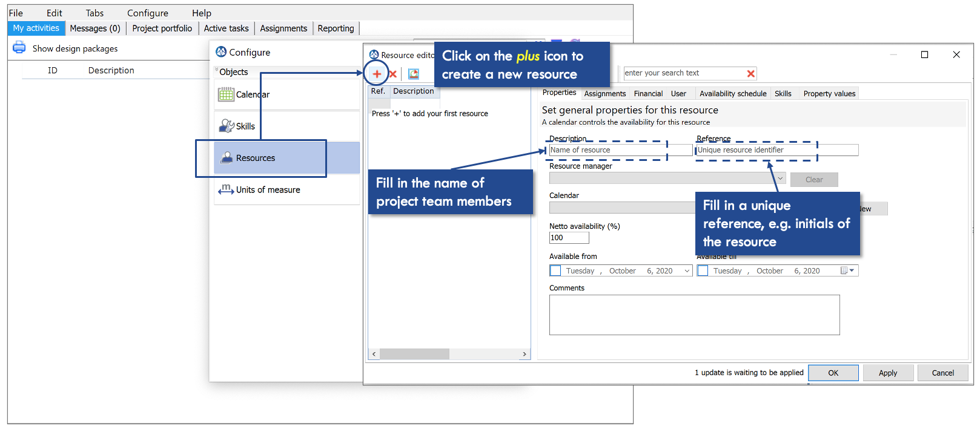980x432 pixels.
Task: Click the Ref. column header in resource list
Action: [378, 91]
